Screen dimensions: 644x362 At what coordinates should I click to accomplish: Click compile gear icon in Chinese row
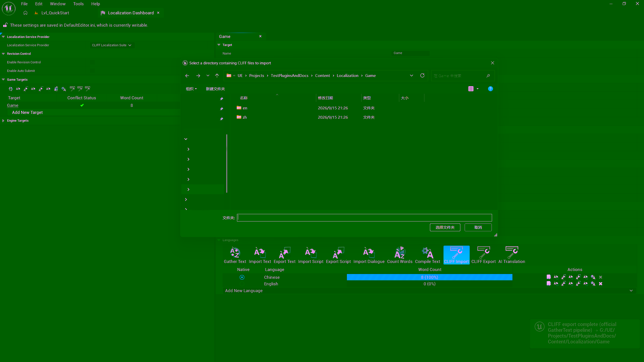tap(593, 277)
